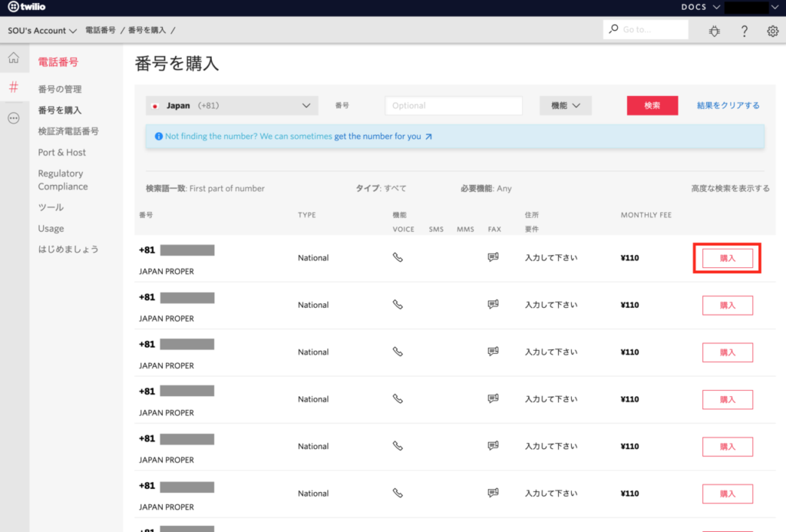The height and width of the screenshot is (532, 786).
Task: Click the VOICE column header
Action: pyautogui.click(x=404, y=229)
